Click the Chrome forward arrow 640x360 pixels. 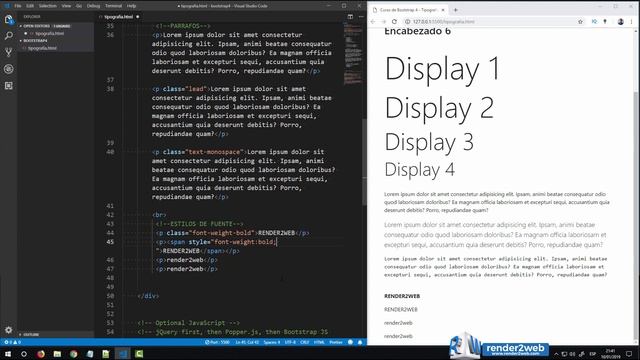pyautogui.click(x=383, y=22)
